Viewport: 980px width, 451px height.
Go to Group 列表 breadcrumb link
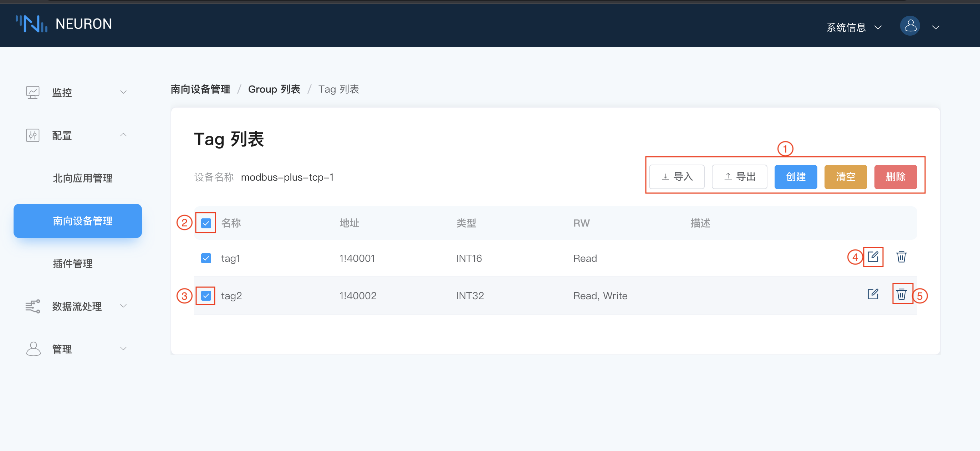click(x=274, y=89)
